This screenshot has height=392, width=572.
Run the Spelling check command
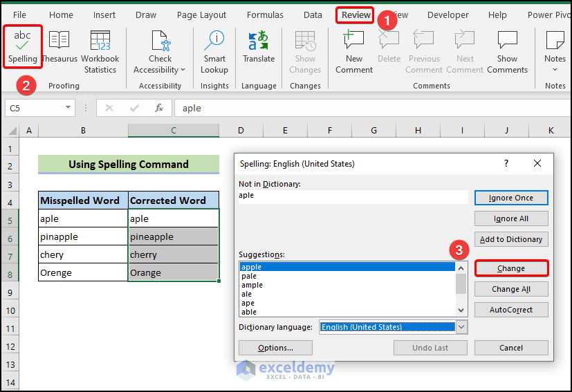point(23,47)
